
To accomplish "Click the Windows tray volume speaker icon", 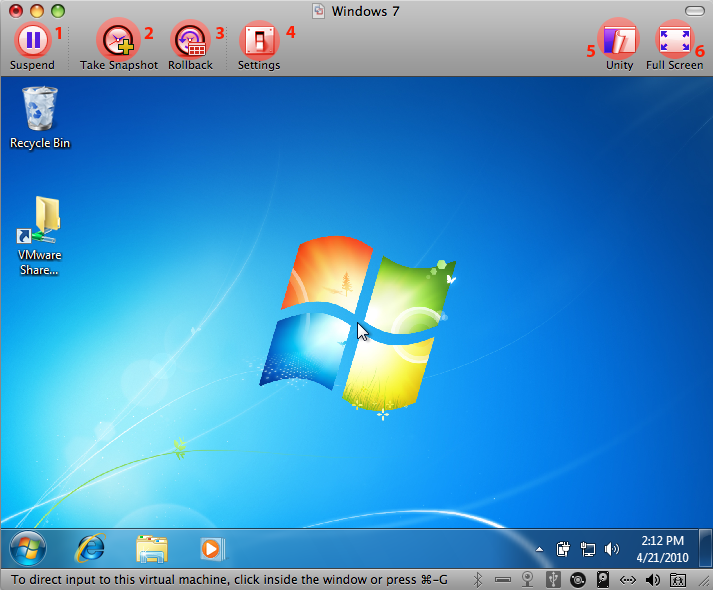I will [612, 550].
